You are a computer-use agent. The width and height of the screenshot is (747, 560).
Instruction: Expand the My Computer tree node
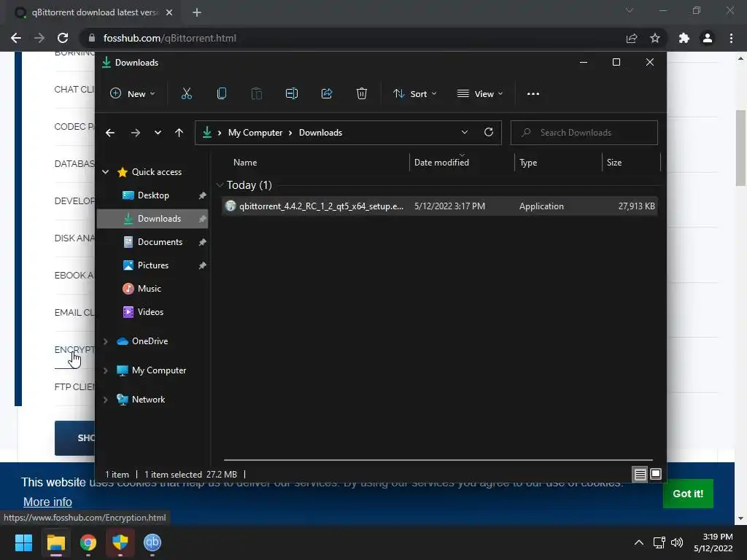[x=105, y=370]
